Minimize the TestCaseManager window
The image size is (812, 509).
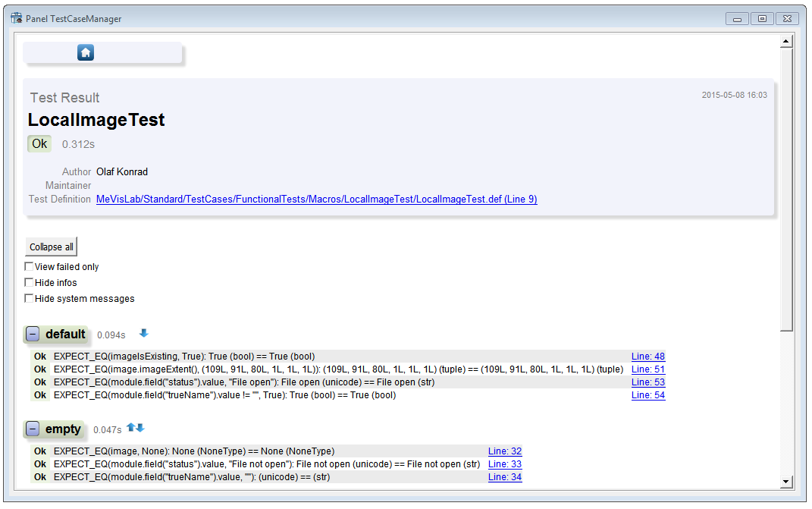coord(737,19)
